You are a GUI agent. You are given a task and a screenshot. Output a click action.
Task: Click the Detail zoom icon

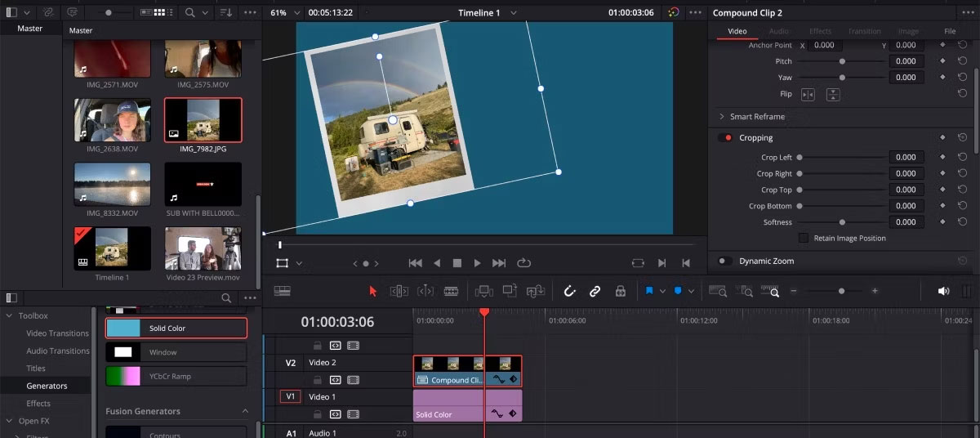click(744, 290)
